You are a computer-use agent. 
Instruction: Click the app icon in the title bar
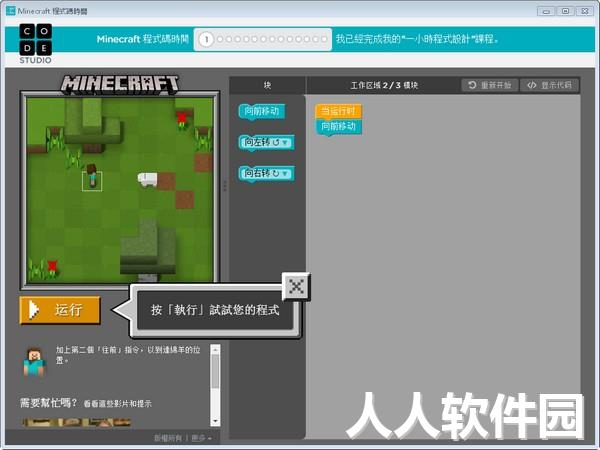pos(11,11)
